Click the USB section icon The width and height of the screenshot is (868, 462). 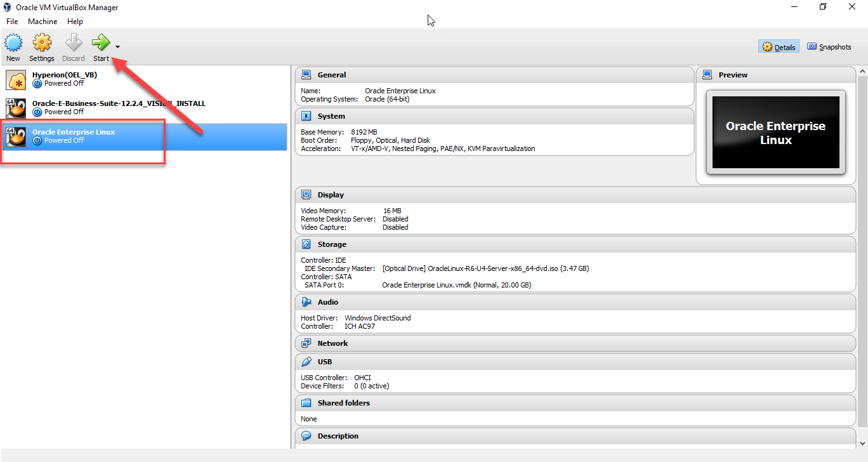coord(306,362)
